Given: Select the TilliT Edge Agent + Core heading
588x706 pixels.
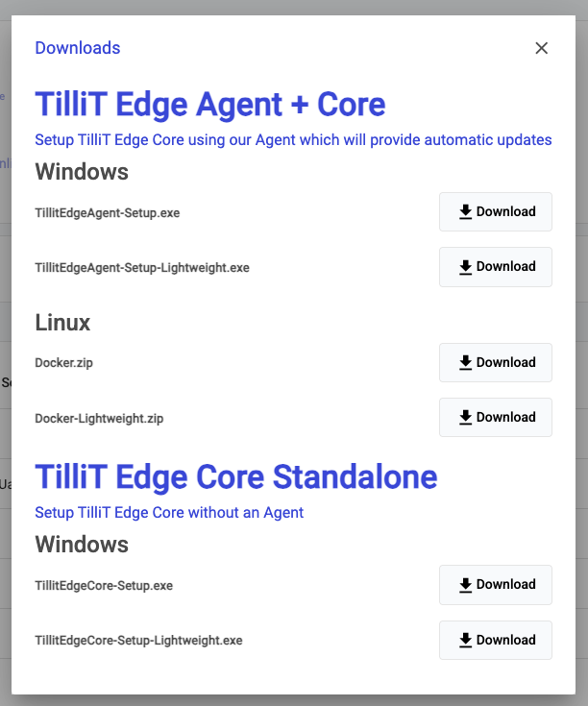Looking at the screenshot, I should (210, 105).
